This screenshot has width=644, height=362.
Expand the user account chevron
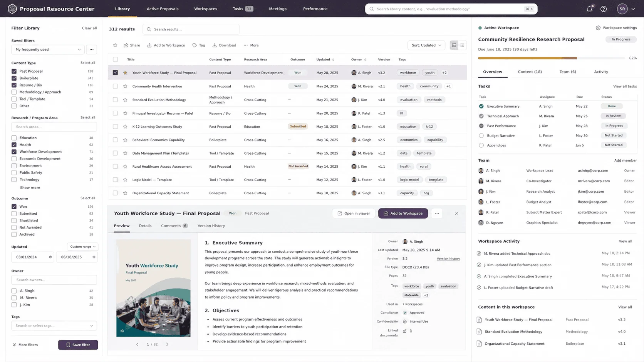pyautogui.click(x=633, y=9)
